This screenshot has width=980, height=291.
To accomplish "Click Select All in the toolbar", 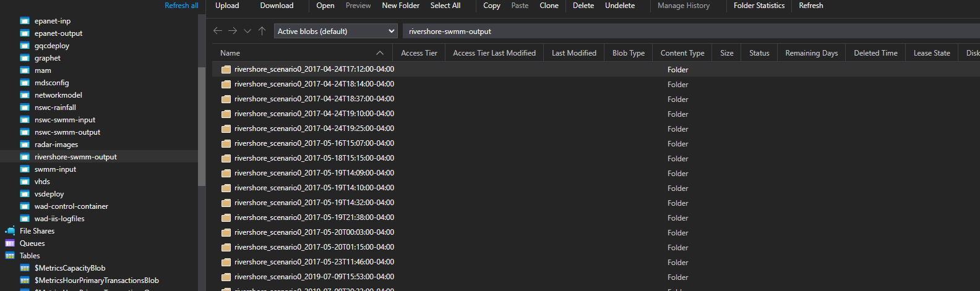I will [x=445, y=6].
